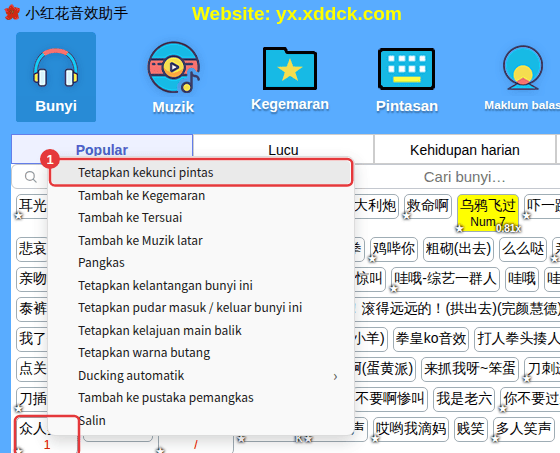Play the 刀插 sound button
The height and width of the screenshot is (453, 560).
[32, 399]
